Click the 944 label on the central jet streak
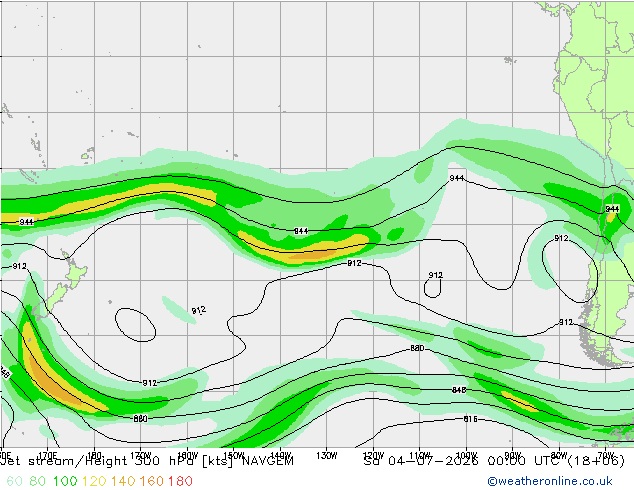The image size is (634, 490). click(301, 231)
